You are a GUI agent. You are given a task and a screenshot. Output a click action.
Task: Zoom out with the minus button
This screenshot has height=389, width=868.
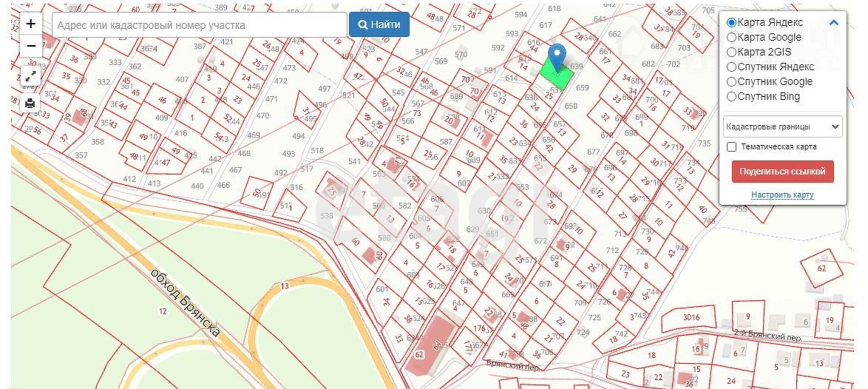pyautogui.click(x=30, y=46)
